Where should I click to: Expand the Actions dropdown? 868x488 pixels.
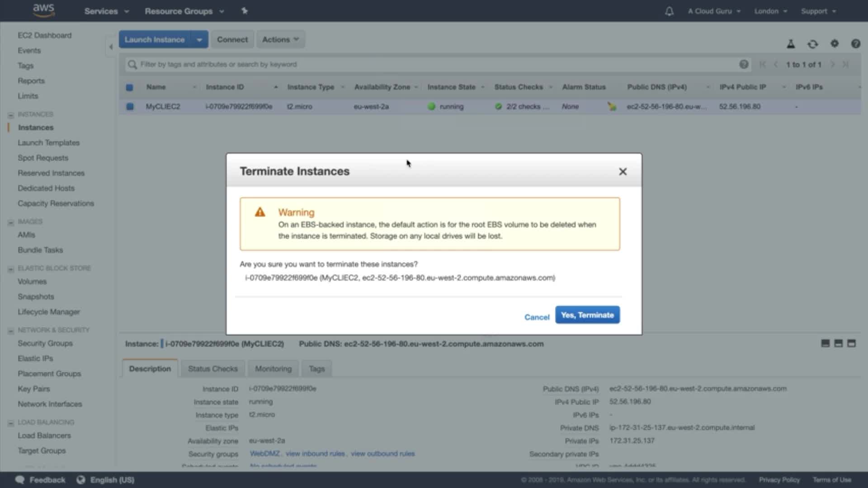(280, 40)
